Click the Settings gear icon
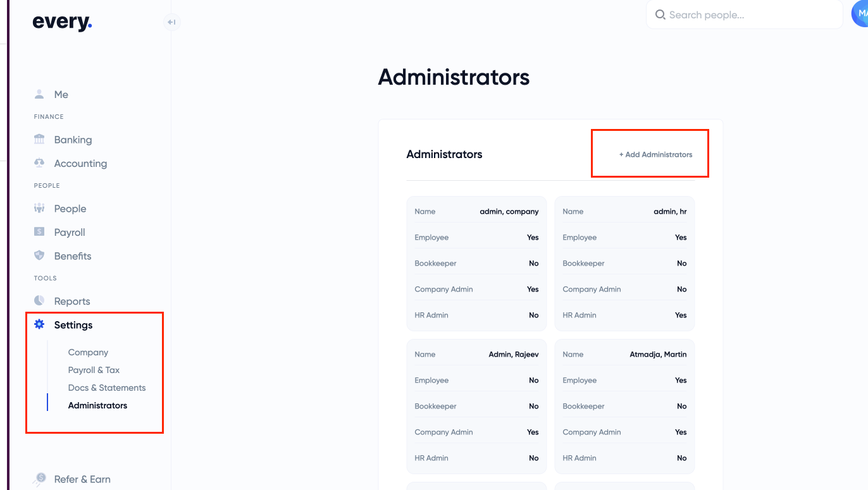868x490 pixels. [x=39, y=324]
